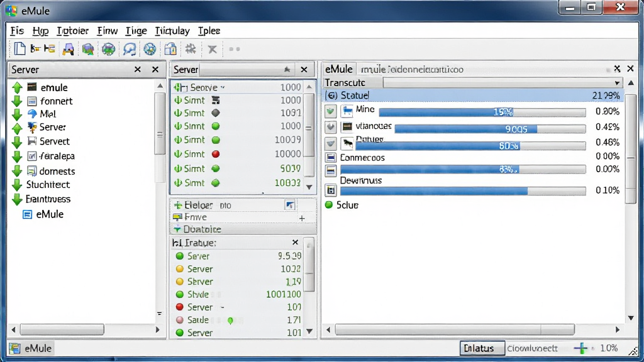The image size is (644, 362).
Task: Click the Mine progress bar
Action: point(482,112)
